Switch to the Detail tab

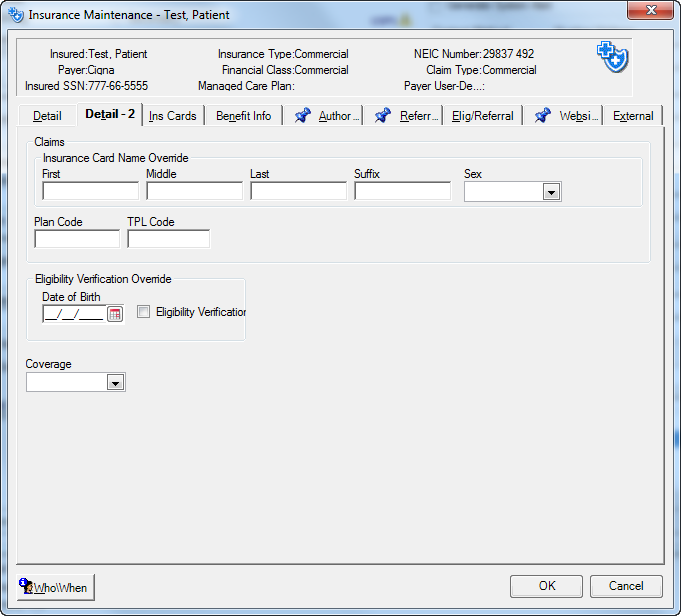47,116
